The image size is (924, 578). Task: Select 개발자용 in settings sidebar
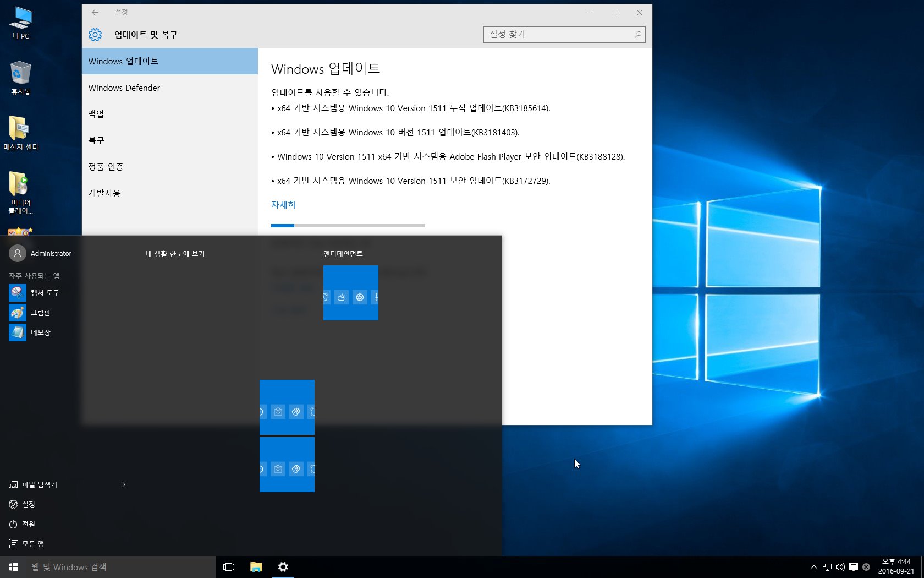pyautogui.click(x=170, y=193)
